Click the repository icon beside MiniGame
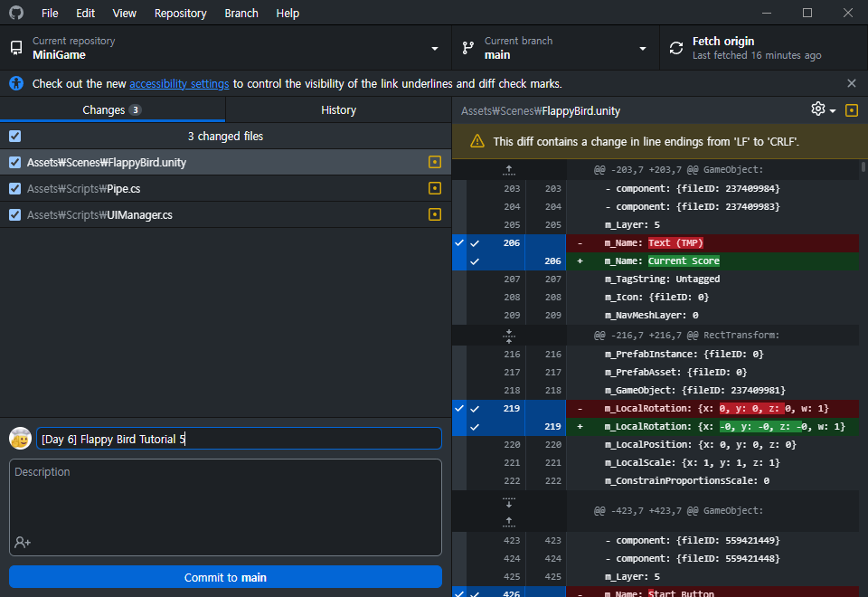 [16, 48]
